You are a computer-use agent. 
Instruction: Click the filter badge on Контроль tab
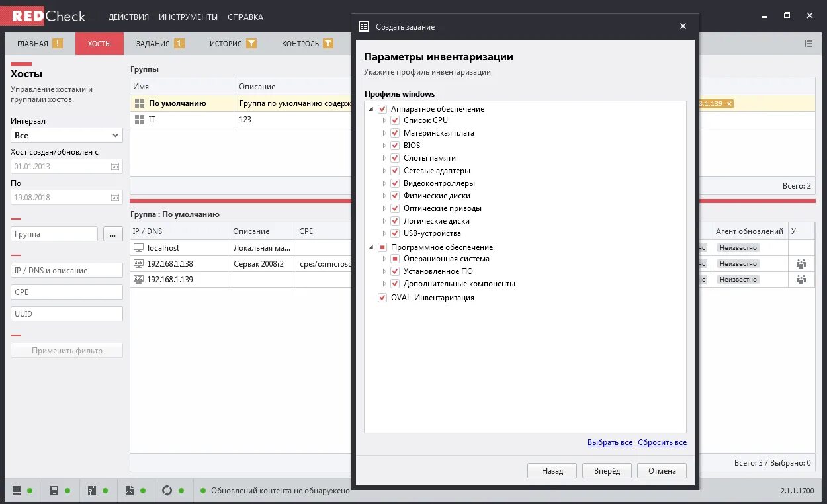pyautogui.click(x=328, y=44)
